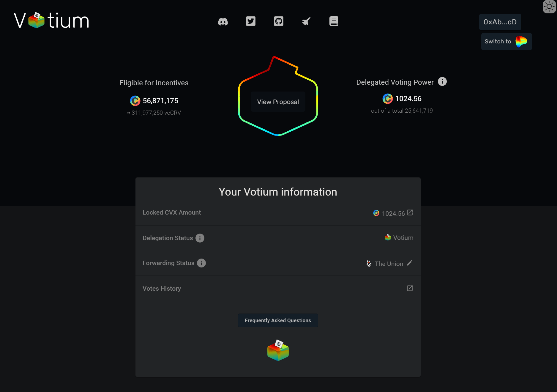
Task: Open the GitHub link icon
Action: click(x=279, y=21)
